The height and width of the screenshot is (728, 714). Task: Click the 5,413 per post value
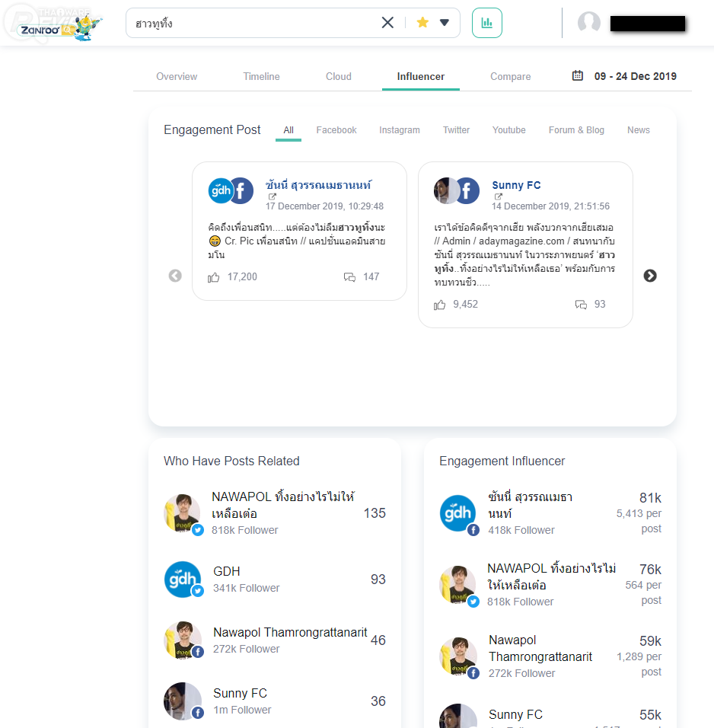pos(639,521)
